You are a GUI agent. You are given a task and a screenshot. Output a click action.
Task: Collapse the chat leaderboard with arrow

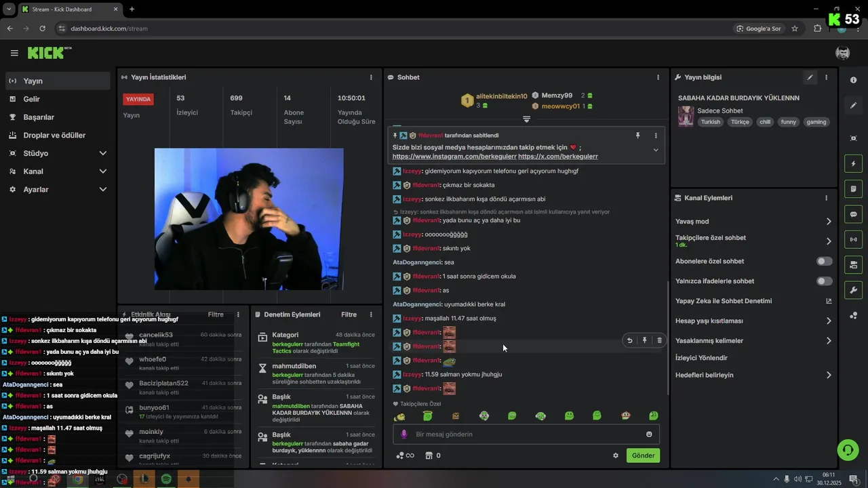[x=526, y=119]
